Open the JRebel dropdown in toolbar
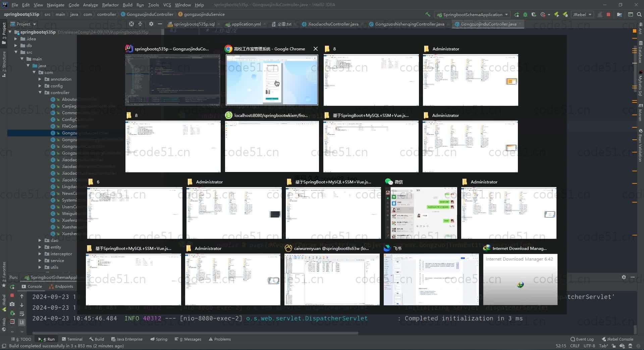This screenshot has height=350, width=644. coord(582,14)
